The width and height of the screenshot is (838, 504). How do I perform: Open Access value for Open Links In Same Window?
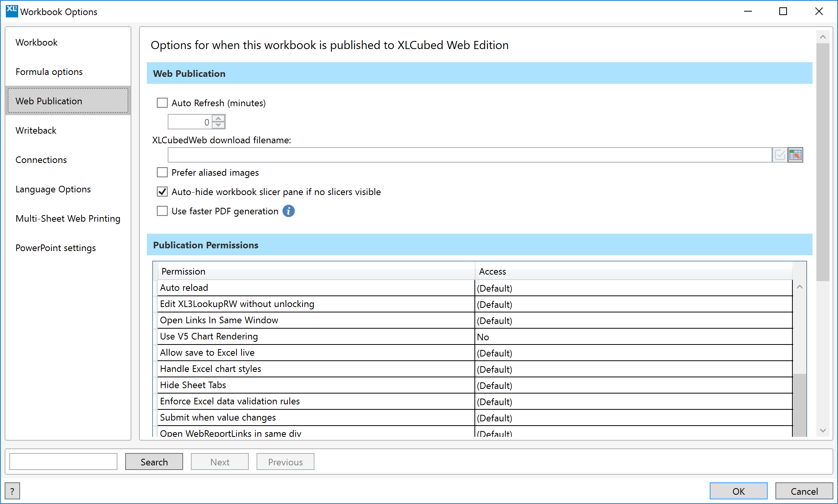[x=634, y=321]
